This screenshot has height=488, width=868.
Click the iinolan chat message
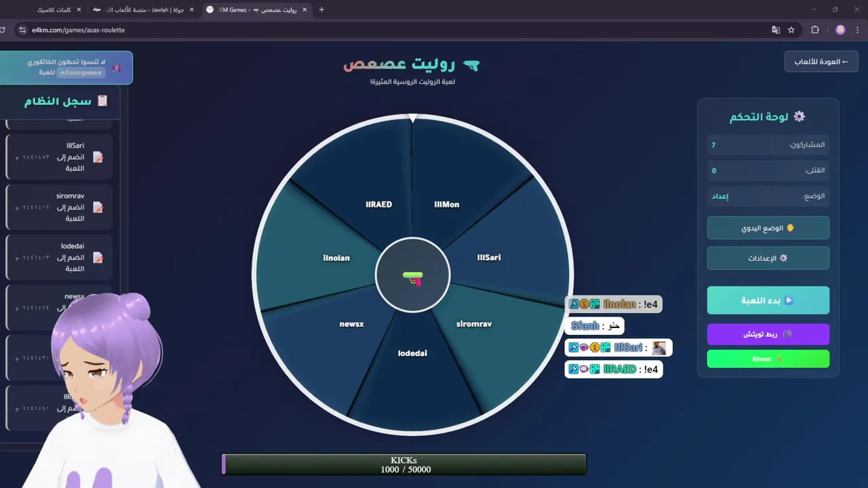[x=613, y=304]
